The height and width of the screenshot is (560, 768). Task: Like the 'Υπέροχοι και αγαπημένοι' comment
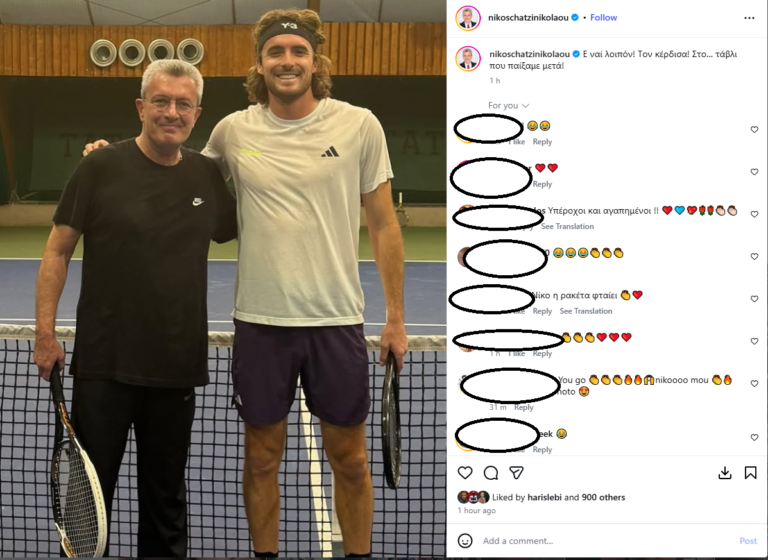point(754,214)
